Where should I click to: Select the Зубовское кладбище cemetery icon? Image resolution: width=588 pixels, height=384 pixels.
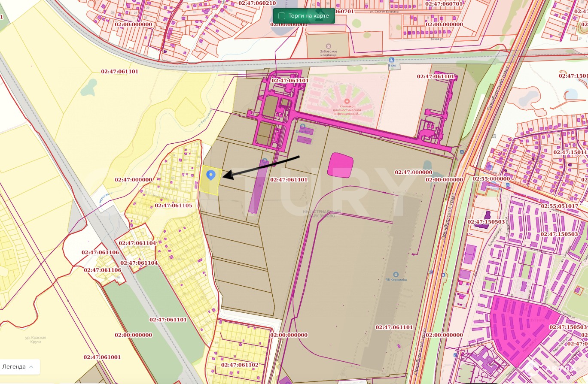[329, 46]
